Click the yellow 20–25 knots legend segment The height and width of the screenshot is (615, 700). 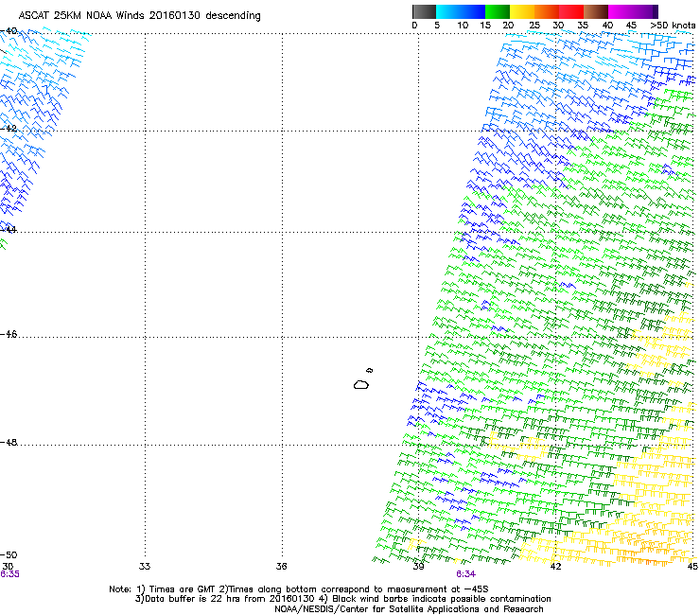[522, 11]
